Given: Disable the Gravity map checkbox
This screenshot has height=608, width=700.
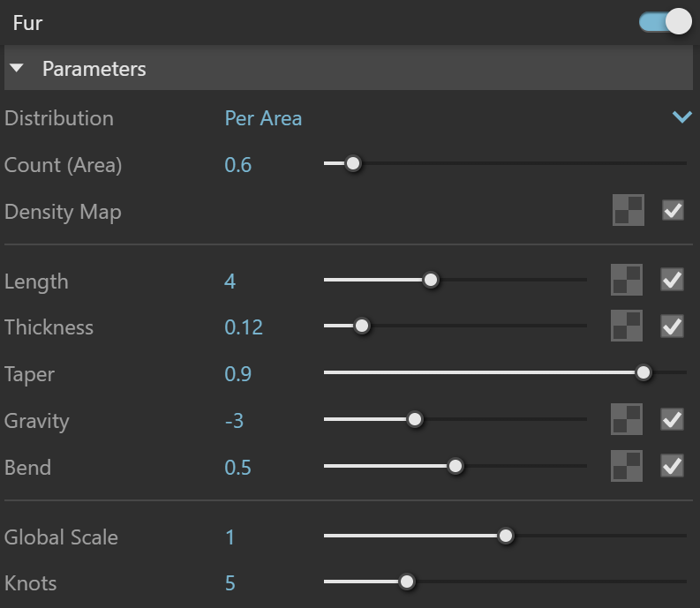Looking at the screenshot, I should click(672, 419).
